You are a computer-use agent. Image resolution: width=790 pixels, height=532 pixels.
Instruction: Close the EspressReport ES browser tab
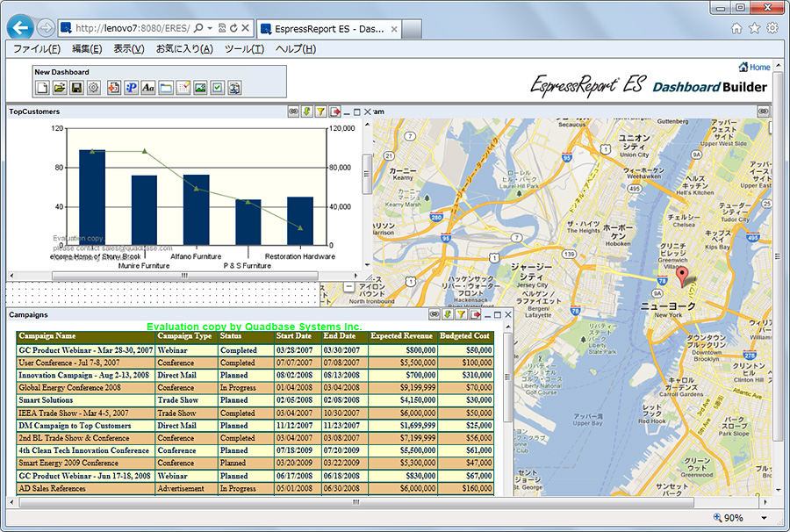pos(394,29)
